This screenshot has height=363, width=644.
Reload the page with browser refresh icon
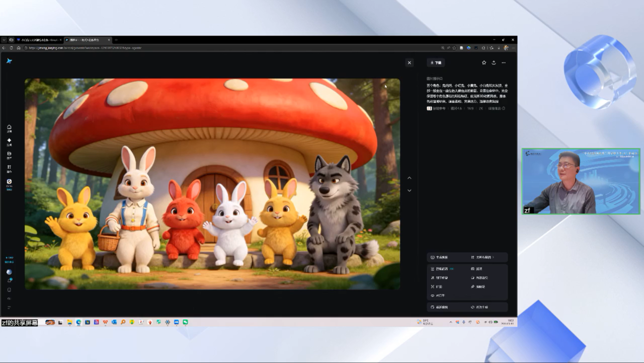pyautogui.click(x=11, y=48)
